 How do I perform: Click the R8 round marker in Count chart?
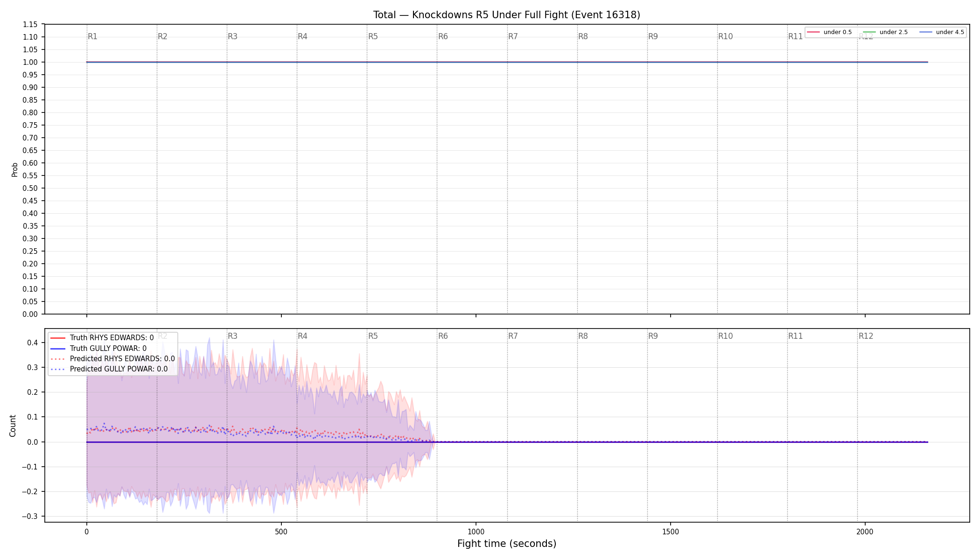click(583, 336)
